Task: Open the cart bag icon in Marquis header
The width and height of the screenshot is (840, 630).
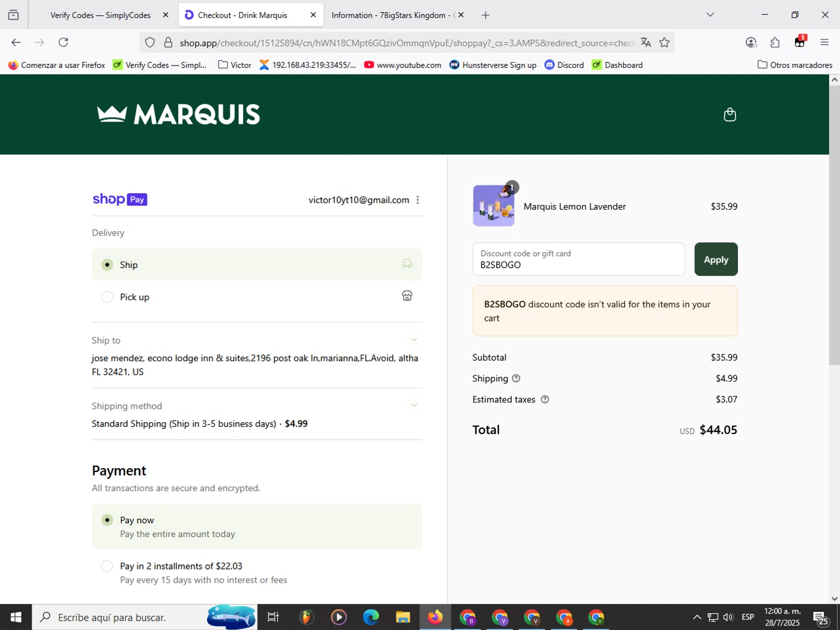Action: [730, 114]
